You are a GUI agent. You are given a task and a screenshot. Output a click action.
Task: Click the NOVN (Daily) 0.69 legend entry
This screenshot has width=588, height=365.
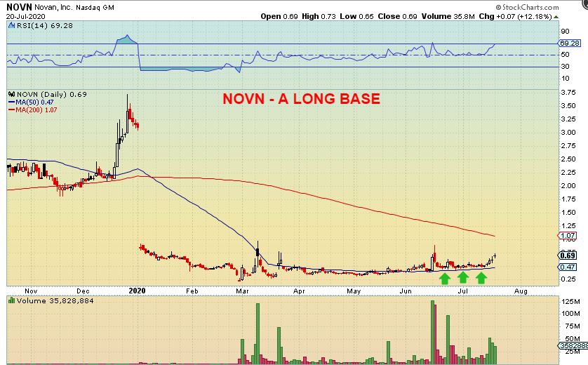point(52,95)
